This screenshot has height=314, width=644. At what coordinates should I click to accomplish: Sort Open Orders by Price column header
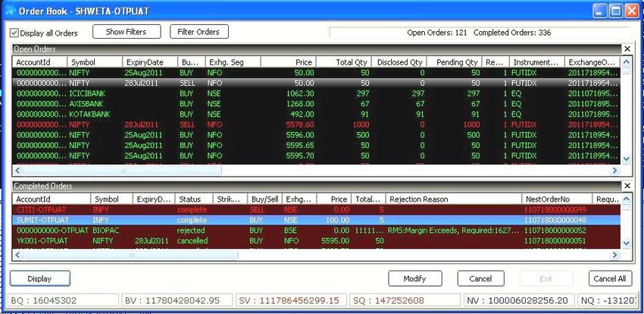pyautogui.click(x=289, y=62)
